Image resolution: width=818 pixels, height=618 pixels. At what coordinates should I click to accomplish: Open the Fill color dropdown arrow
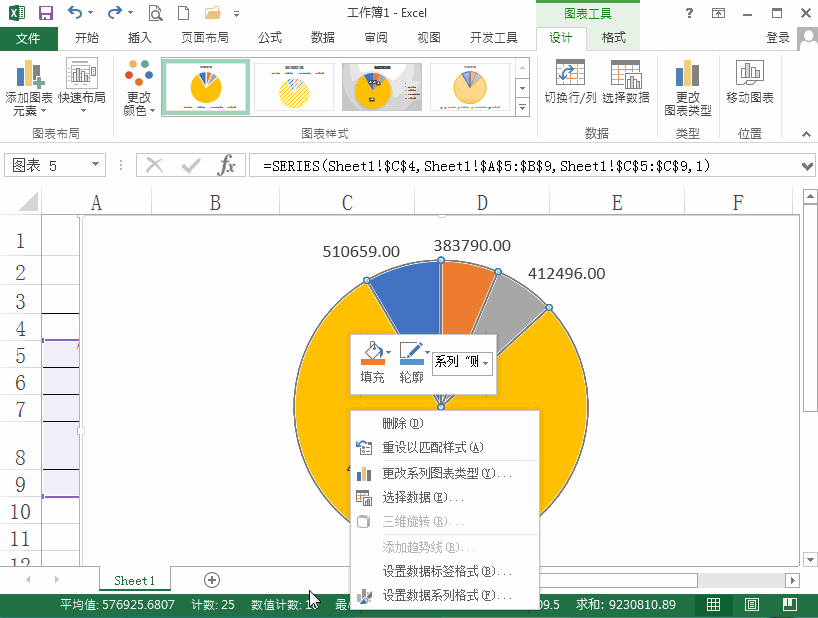(x=388, y=353)
